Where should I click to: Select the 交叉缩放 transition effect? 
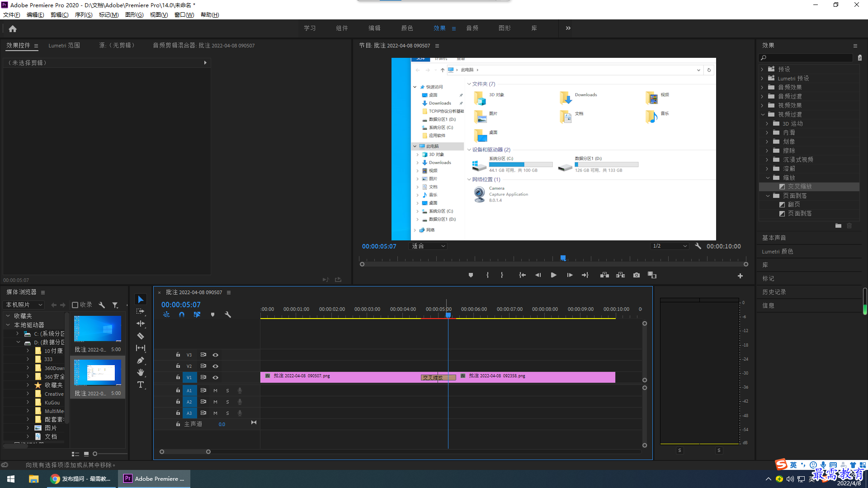pos(800,187)
